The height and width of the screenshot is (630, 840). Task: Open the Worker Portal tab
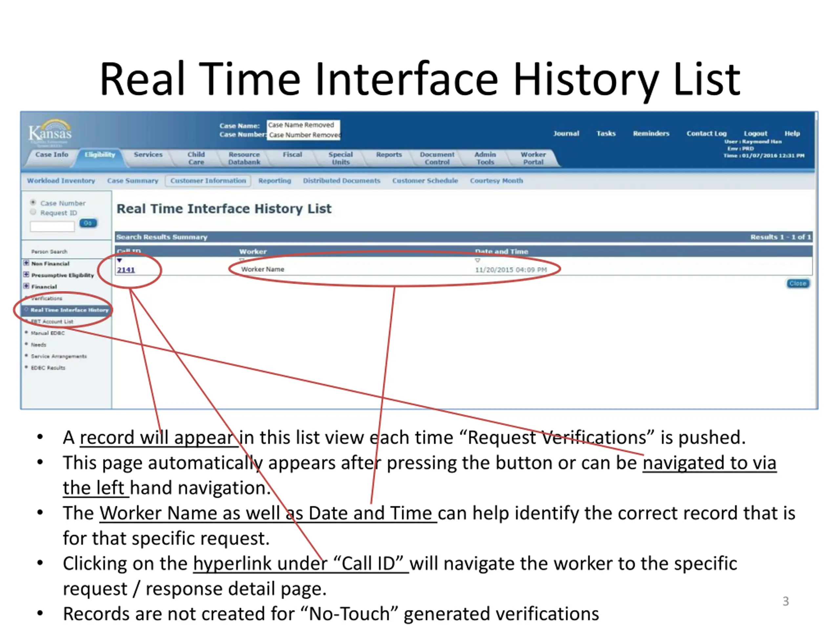(x=534, y=158)
